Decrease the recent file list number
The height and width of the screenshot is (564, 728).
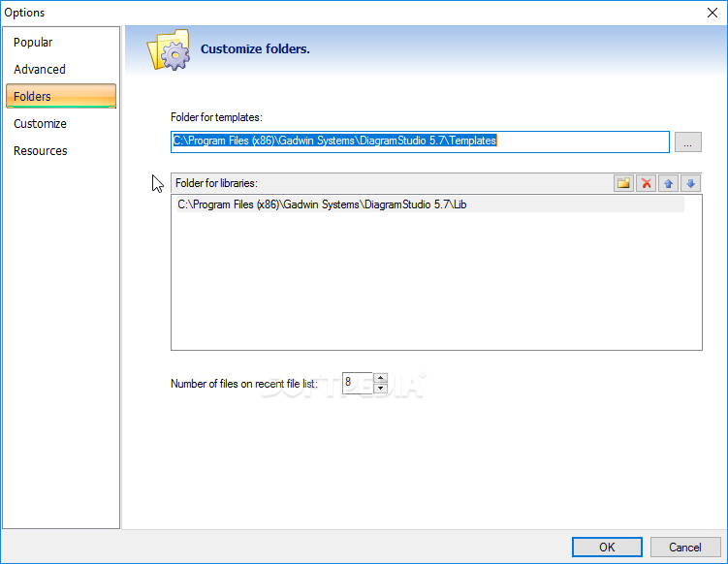pos(380,388)
